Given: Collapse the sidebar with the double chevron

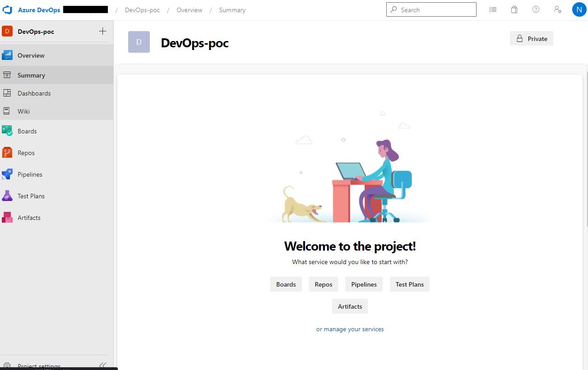Looking at the screenshot, I should click(x=102, y=365).
